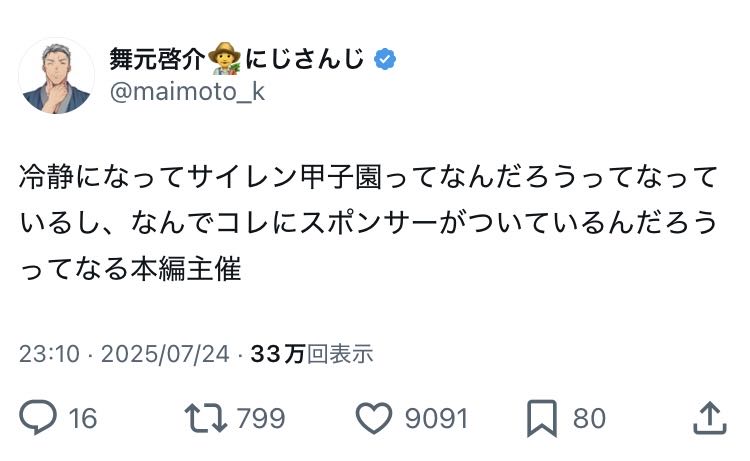
Task: Click the 23:10 timestamp
Action: tap(49, 354)
